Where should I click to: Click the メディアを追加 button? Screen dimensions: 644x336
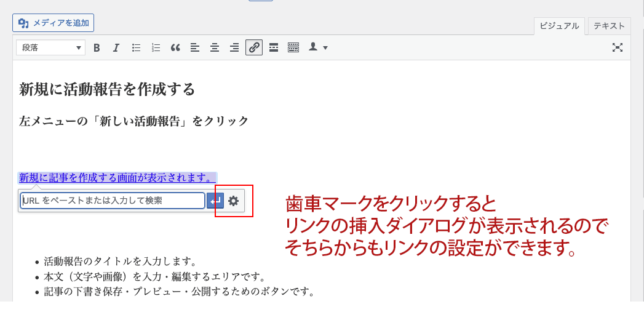[x=54, y=23]
